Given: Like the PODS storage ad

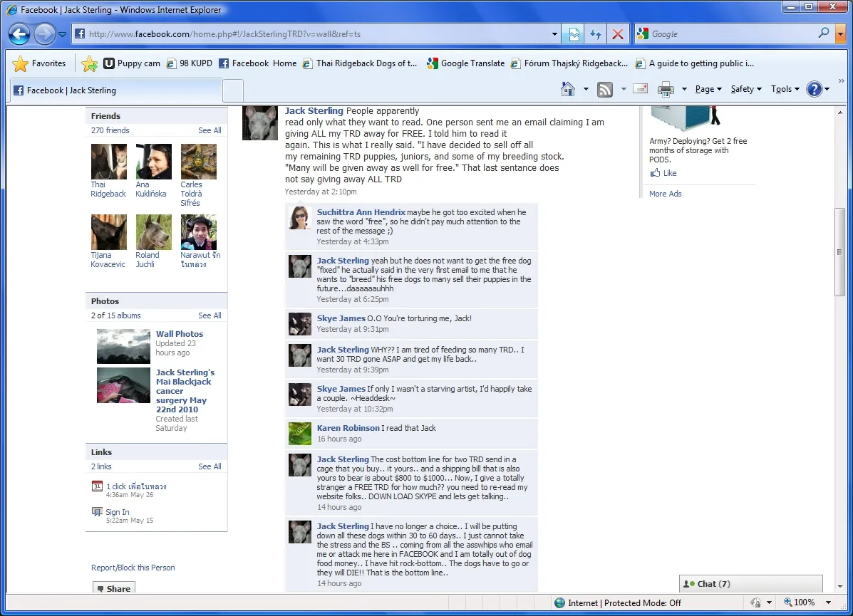Looking at the screenshot, I should point(663,173).
